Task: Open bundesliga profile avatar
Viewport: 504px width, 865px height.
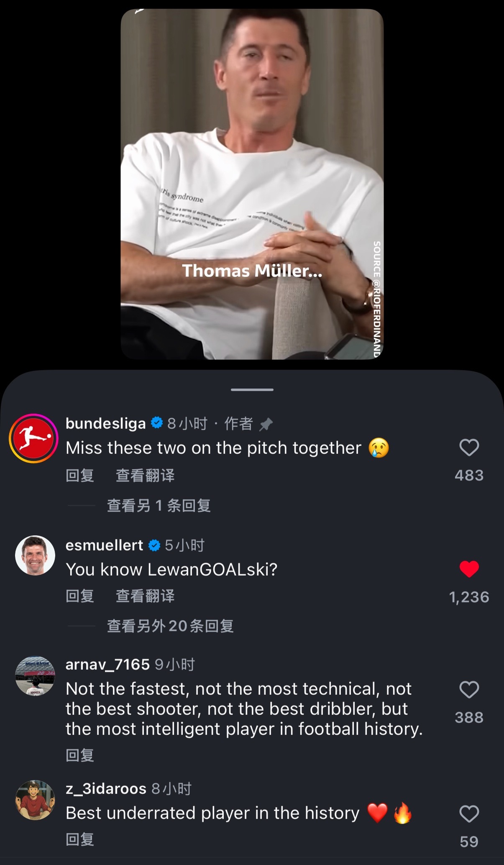Action: [34, 438]
